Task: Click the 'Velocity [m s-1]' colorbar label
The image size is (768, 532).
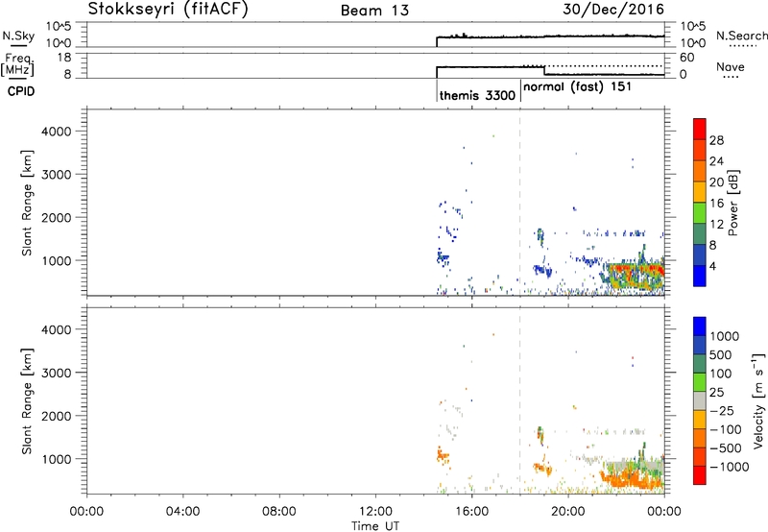Action: tap(758, 400)
